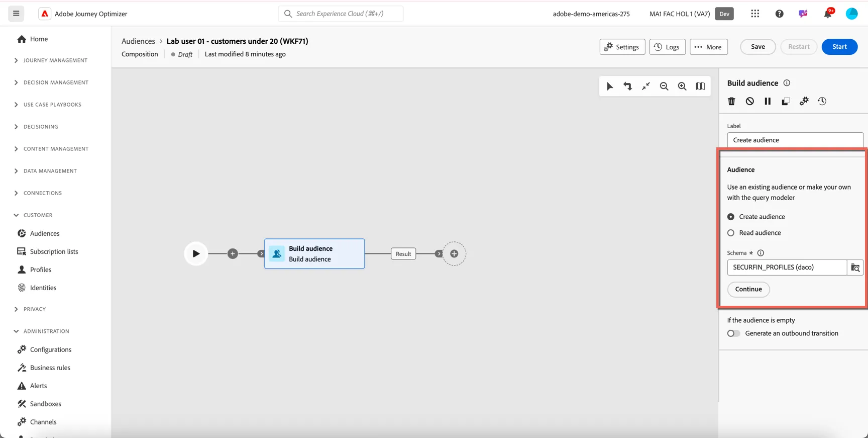Toggle Generate an outbound transition
868x438 pixels.
[733, 333]
